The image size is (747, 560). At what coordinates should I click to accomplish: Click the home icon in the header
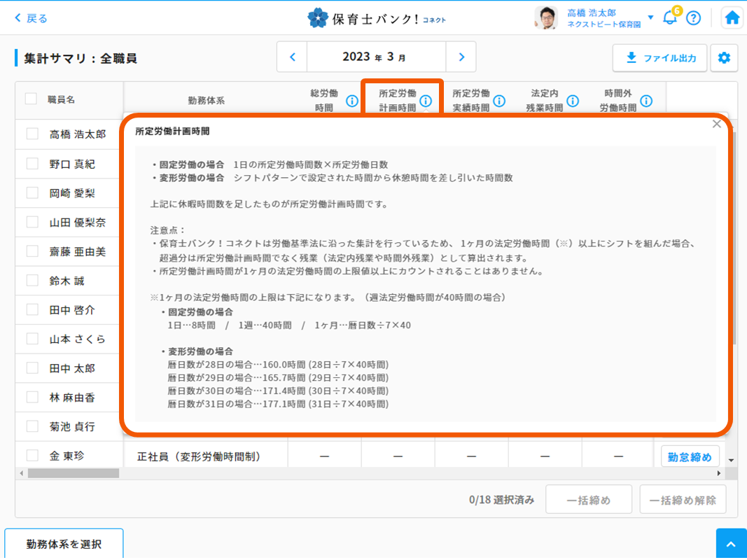click(732, 18)
